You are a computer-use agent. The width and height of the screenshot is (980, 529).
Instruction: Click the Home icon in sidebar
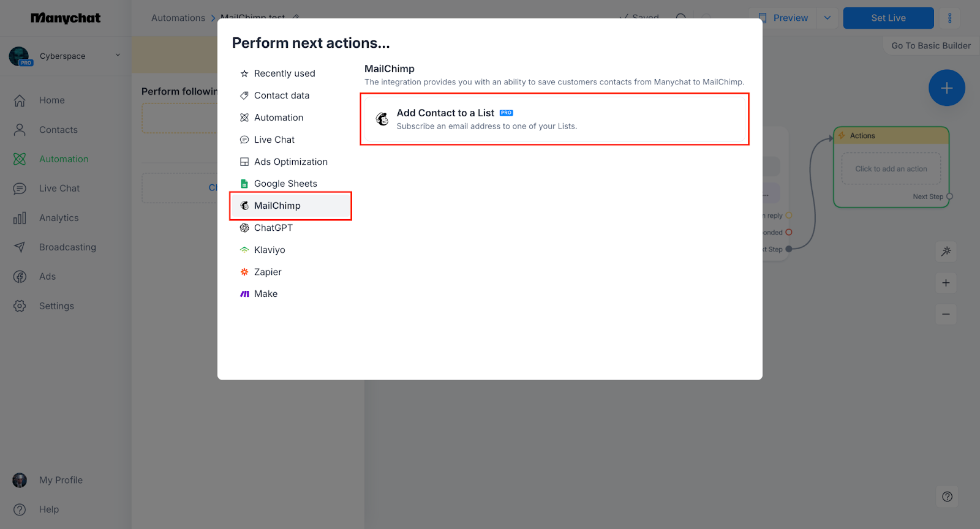(20, 100)
